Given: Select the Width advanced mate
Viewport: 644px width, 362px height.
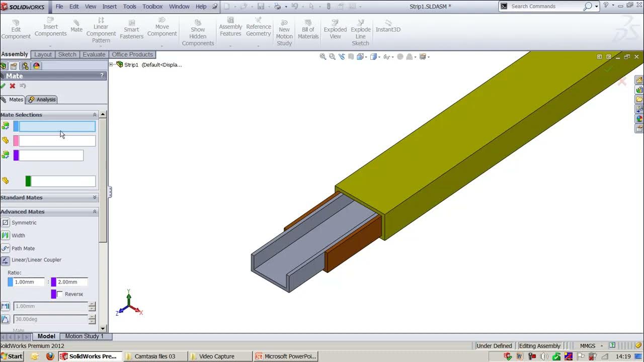Looking at the screenshot, I should 14,235.
